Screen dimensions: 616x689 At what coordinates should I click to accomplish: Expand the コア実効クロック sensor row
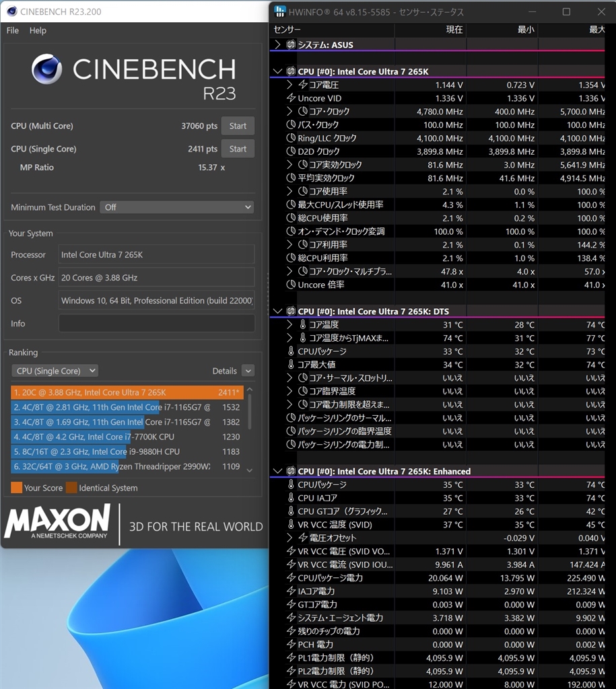[x=289, y=164]
